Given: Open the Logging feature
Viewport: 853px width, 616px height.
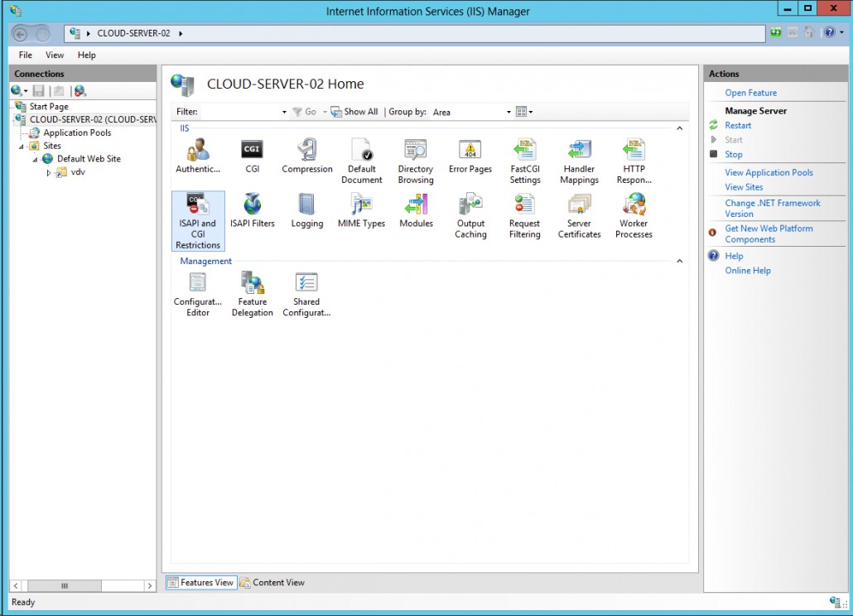Looking at the screenshot, I should click(x=306, y=210).
